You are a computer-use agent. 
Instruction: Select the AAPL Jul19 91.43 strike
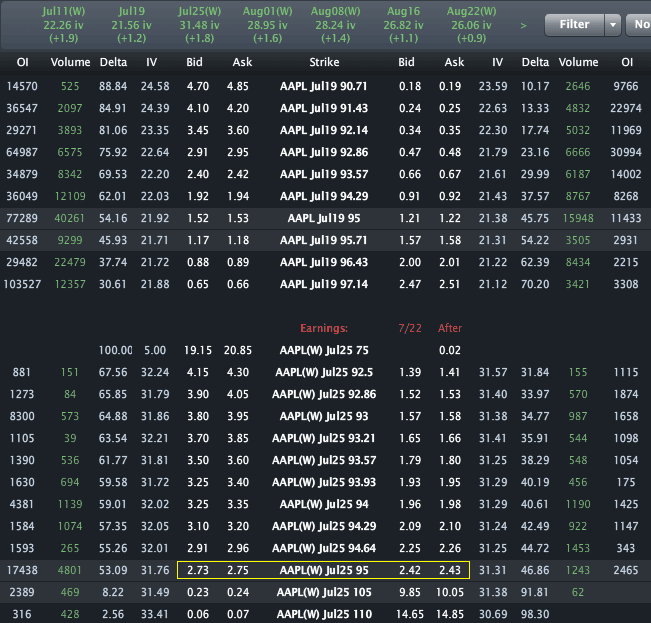(323, 108)
